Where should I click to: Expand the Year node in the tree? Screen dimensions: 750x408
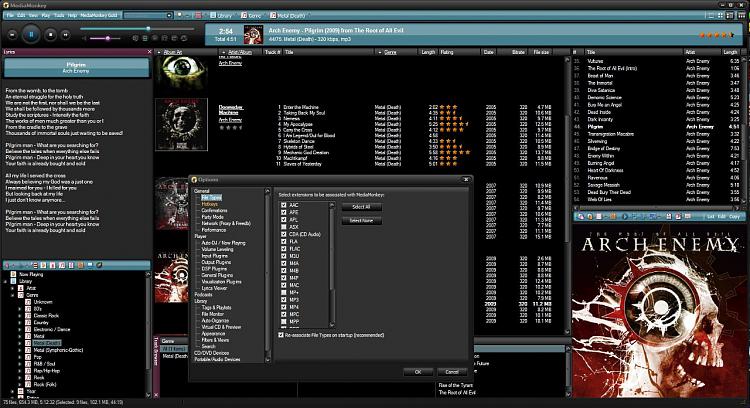click(x=13, y=391)
